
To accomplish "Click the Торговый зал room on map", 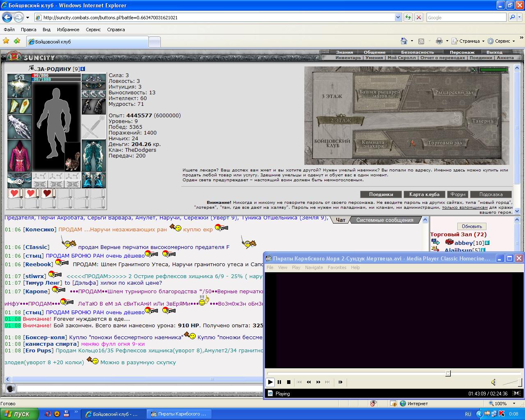I will [x=445, y=143].
